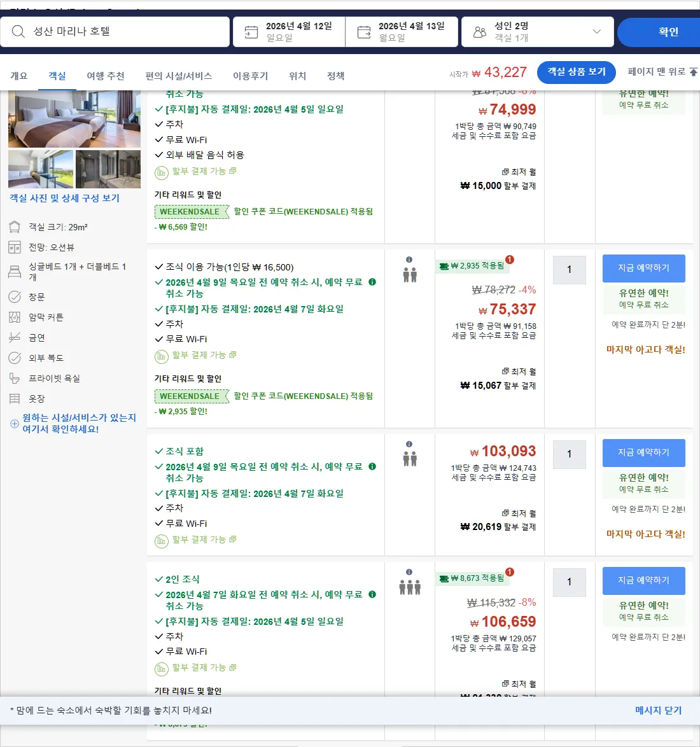Click the ₩2,935 적용됨 coupon badge
Image resolution: width=700 pixels, height=747 pixels.
472,266
